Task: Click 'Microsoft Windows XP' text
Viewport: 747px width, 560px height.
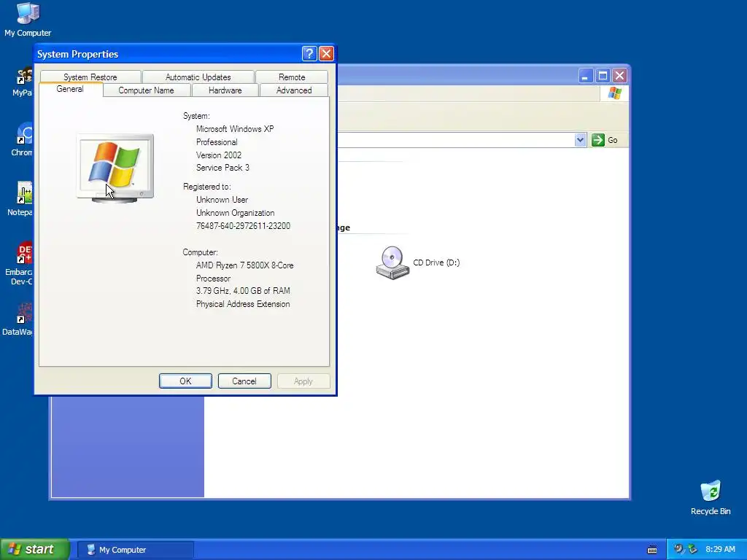Action: (x=235, y=128)
